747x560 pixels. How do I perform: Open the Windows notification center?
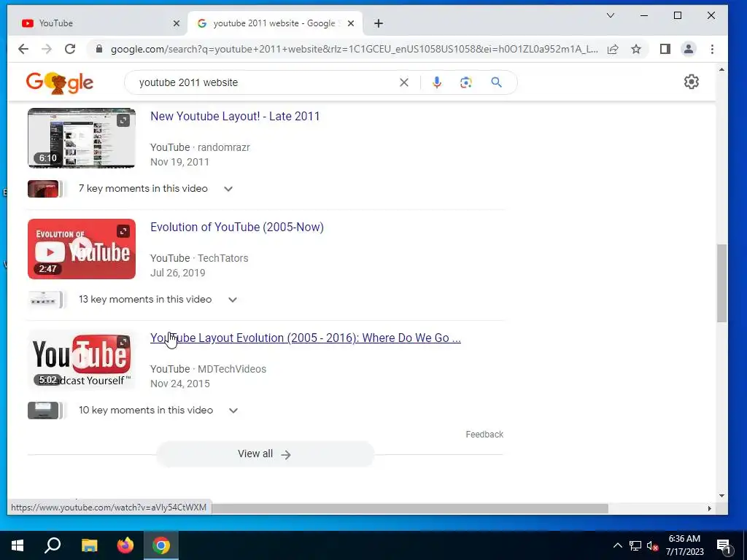pyautogui.click(x=724, y=545)
